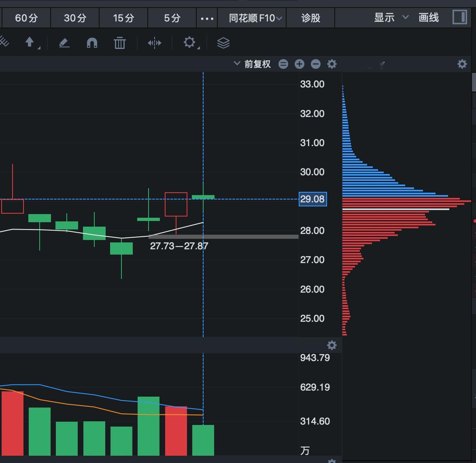Switch to the 60分 timeframe tab

click(x=25, y=18)
